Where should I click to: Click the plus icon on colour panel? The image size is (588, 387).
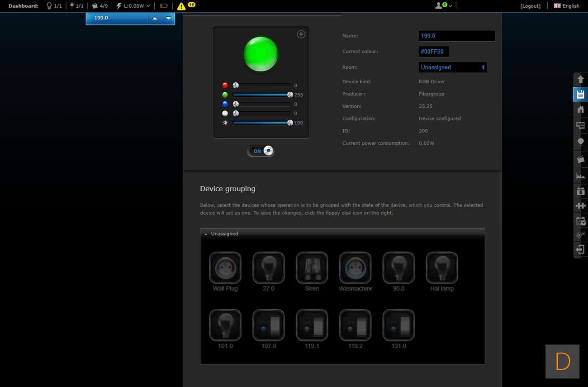[301, 34]
